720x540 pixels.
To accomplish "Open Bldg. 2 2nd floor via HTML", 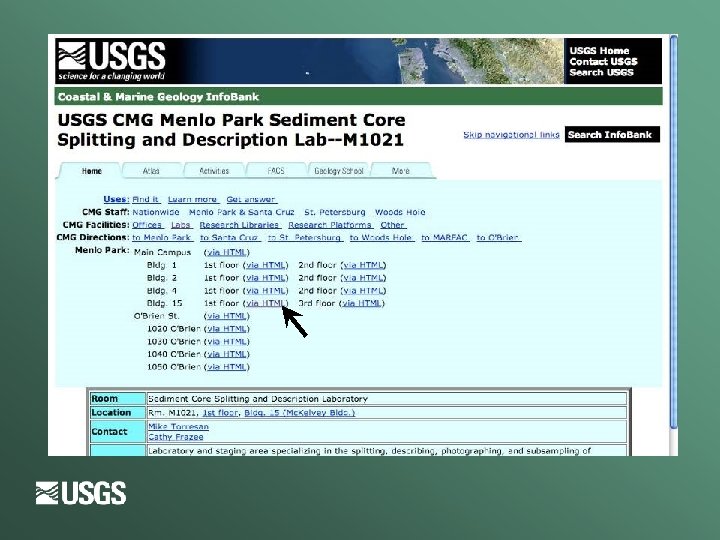I will click(x=364, y=278).
